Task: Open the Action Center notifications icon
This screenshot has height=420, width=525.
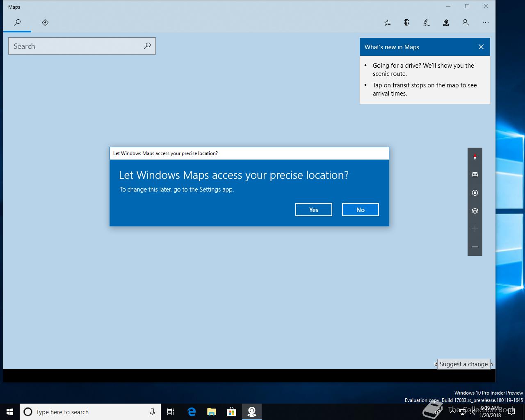Action: pos(511,412)
